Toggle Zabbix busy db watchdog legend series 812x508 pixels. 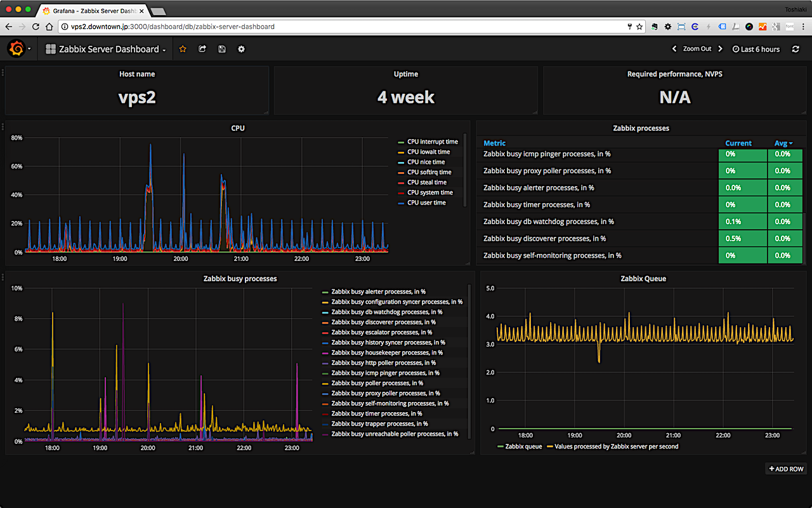(x=387, y=312)
